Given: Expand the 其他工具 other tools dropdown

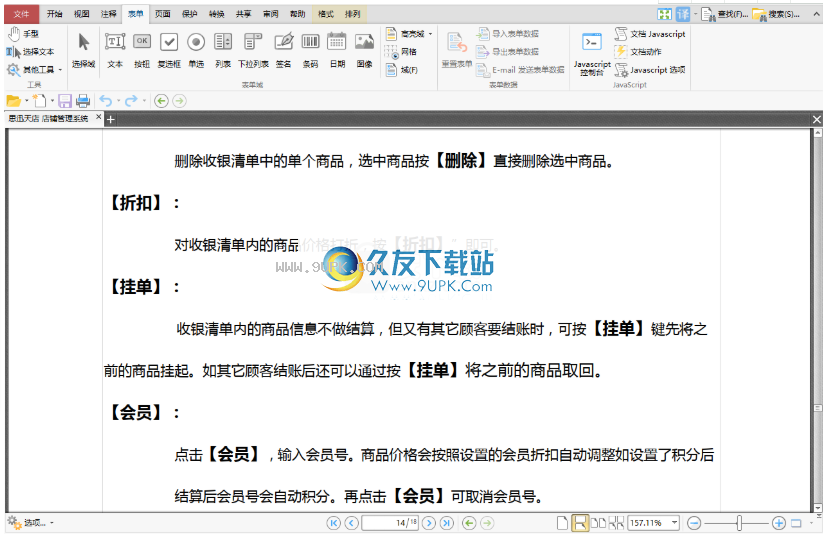Looking at the screenshot, I should (60, 70).
